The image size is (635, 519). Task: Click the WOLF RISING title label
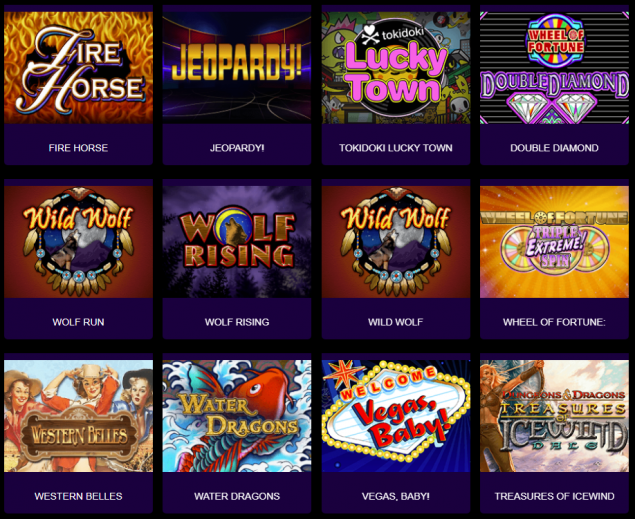tap(237, 322)
